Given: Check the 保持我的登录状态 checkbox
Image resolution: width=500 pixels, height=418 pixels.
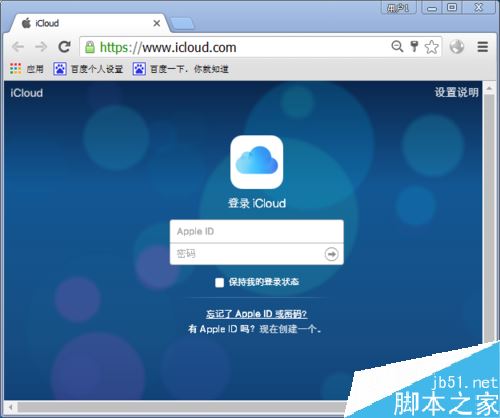Looking at the screenshot, I should 219,283.
